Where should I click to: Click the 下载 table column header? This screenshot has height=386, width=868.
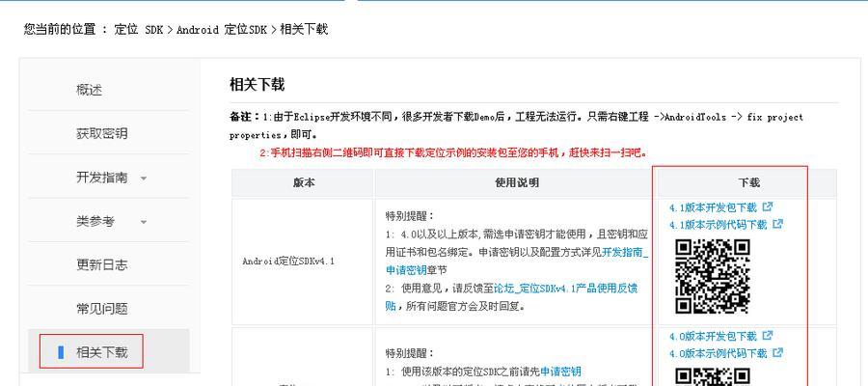(x=748, y=182)
